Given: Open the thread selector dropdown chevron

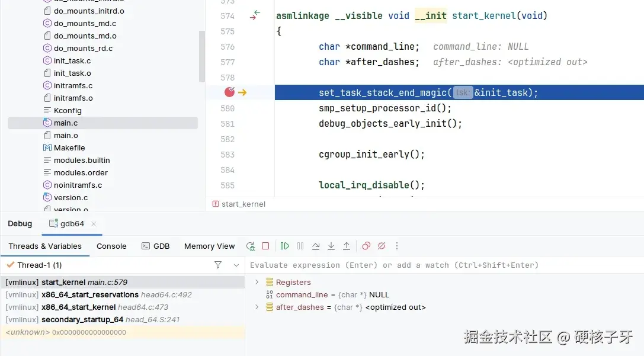Looking at the screenshot, I should coord(236,265).
